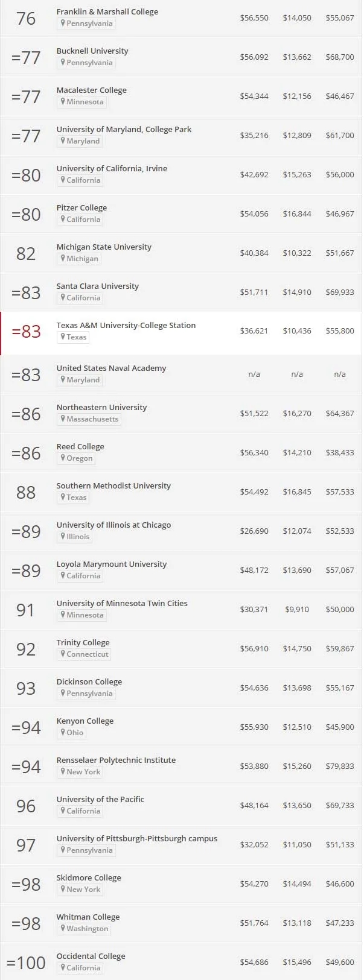Click the location pin next to Michigan

[x=63, y=259]
